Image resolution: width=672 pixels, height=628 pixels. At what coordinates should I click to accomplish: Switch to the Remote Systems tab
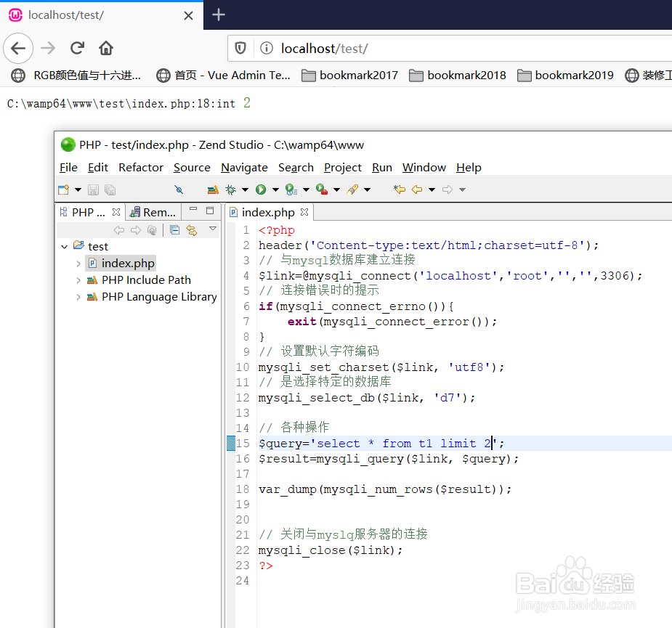[153, 213]
